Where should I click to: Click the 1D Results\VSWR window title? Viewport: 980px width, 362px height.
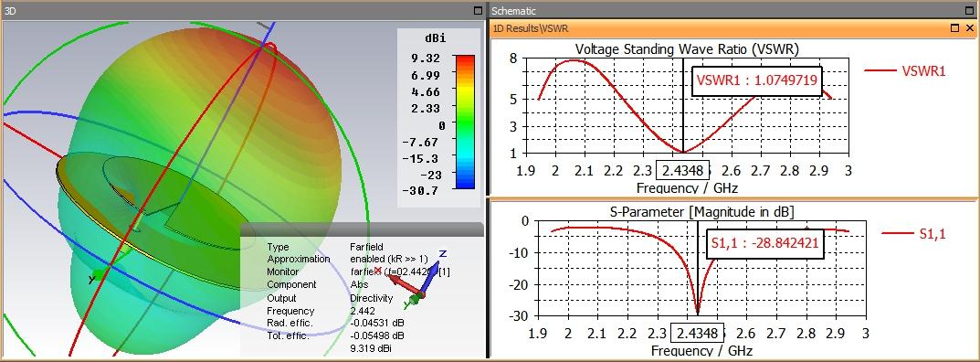531,28
